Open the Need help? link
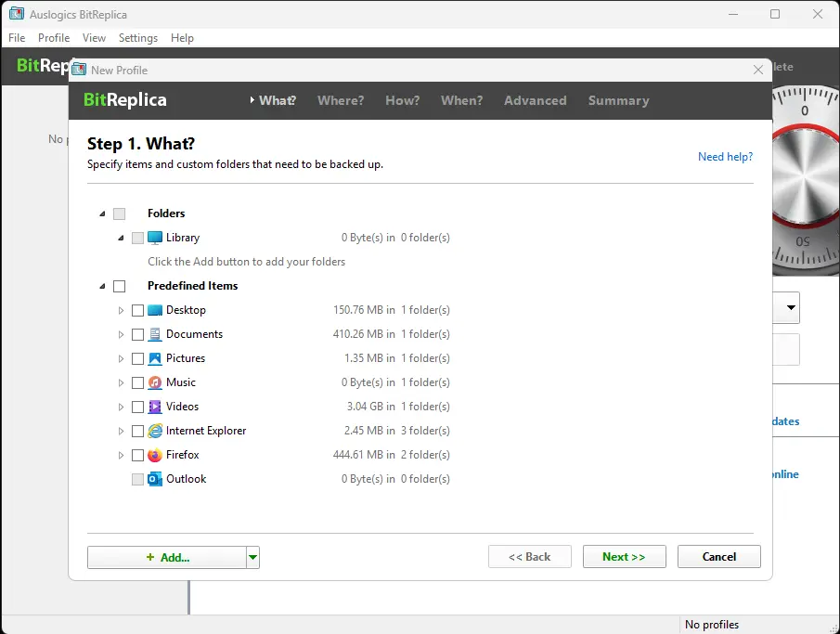 tap(725, 157)
